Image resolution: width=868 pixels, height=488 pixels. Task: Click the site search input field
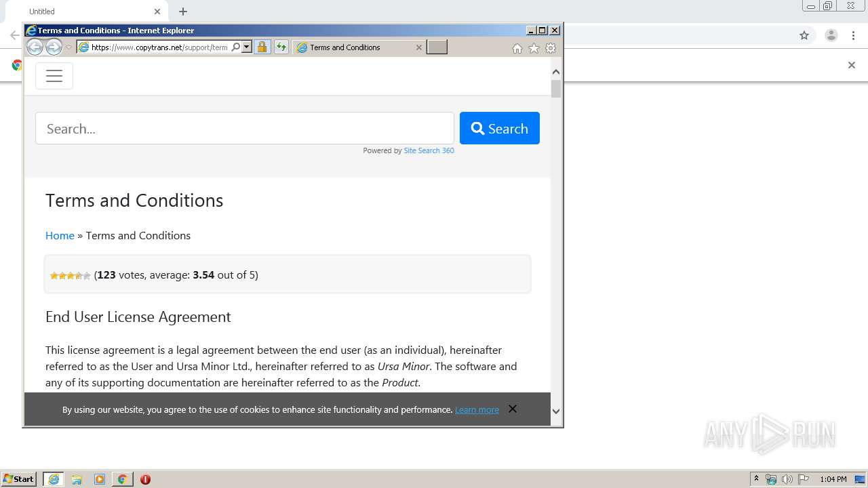click(245, 128)
